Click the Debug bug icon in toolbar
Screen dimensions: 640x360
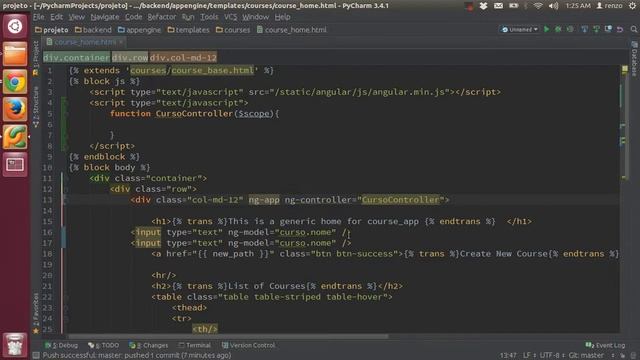(x=558, y=29)
